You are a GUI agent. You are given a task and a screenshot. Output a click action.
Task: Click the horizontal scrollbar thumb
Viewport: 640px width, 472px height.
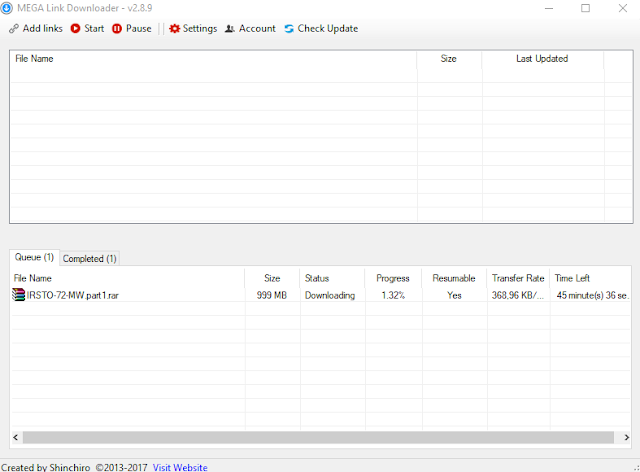coord(318,437)
